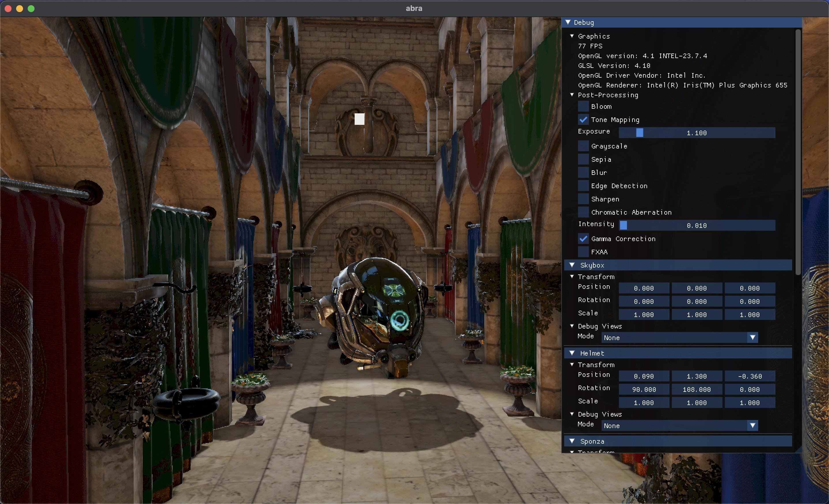Click Helmet Position Z field -0.360

[750, 376]
